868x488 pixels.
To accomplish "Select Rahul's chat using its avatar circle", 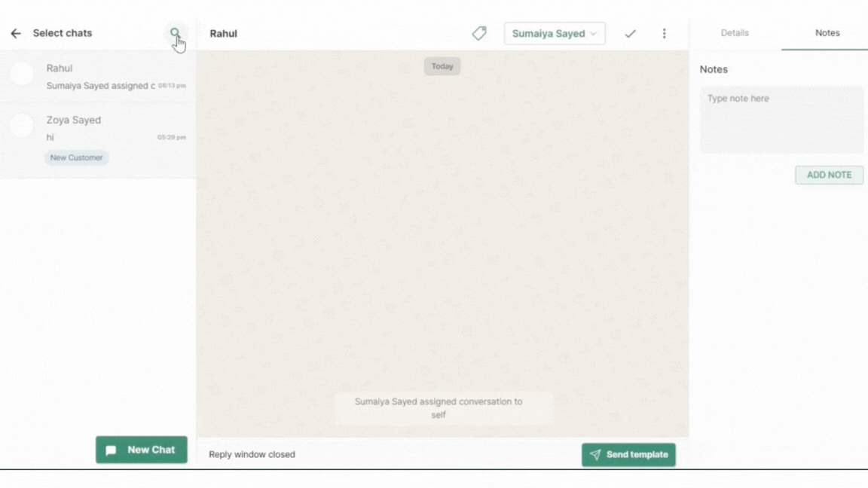I will [22, 74].
